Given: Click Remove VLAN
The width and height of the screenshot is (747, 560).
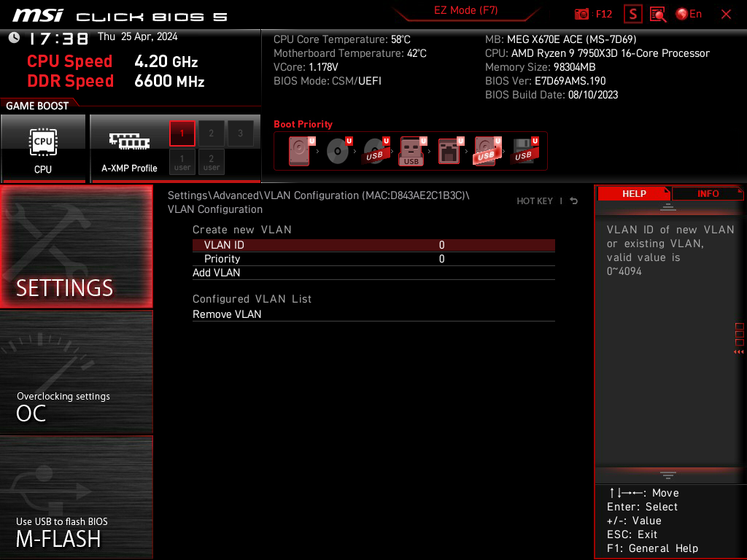Looking at the screenshot, I should [373, 314].
